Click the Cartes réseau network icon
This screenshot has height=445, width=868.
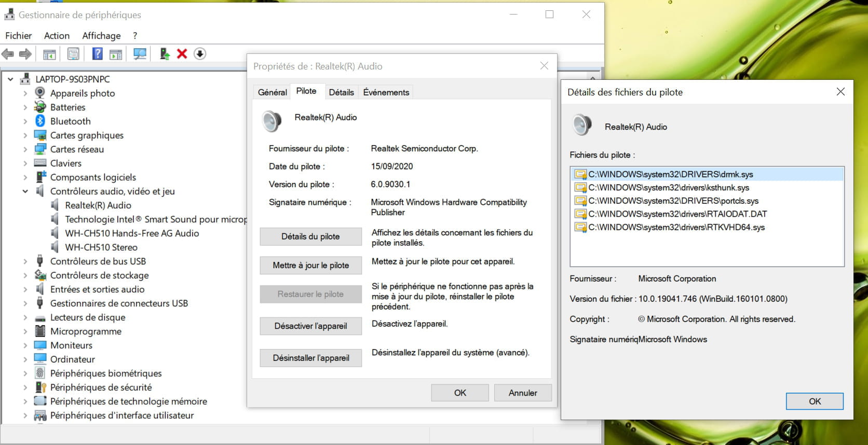[x=40, y=149]
